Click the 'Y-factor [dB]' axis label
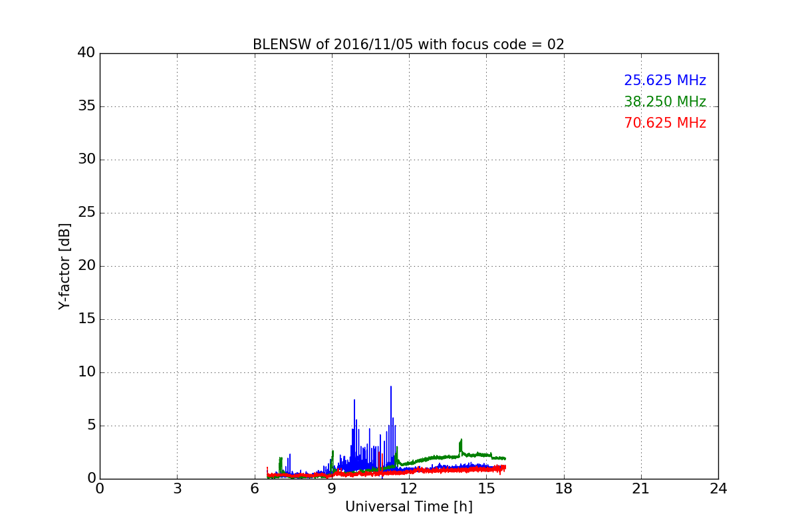The image size is (798, 532). tap(65, 266)
